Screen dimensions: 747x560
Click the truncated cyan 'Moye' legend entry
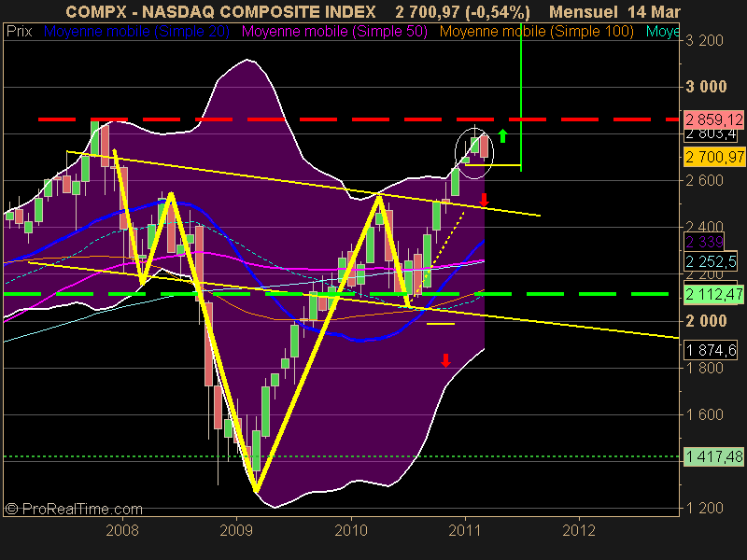[x=663, y=32]
